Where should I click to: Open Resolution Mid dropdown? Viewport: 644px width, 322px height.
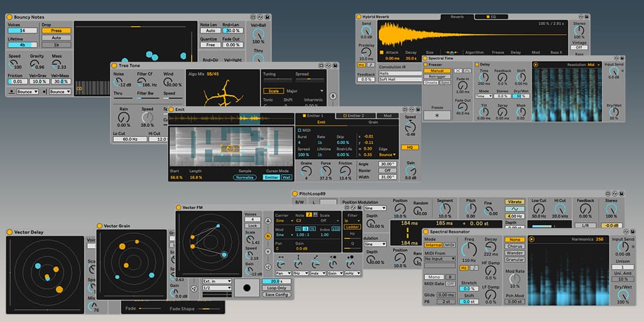click(x=594, y=64)
